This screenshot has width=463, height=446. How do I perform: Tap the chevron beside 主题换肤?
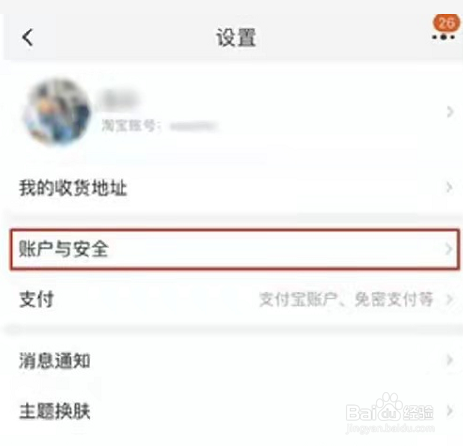(449, 411)
